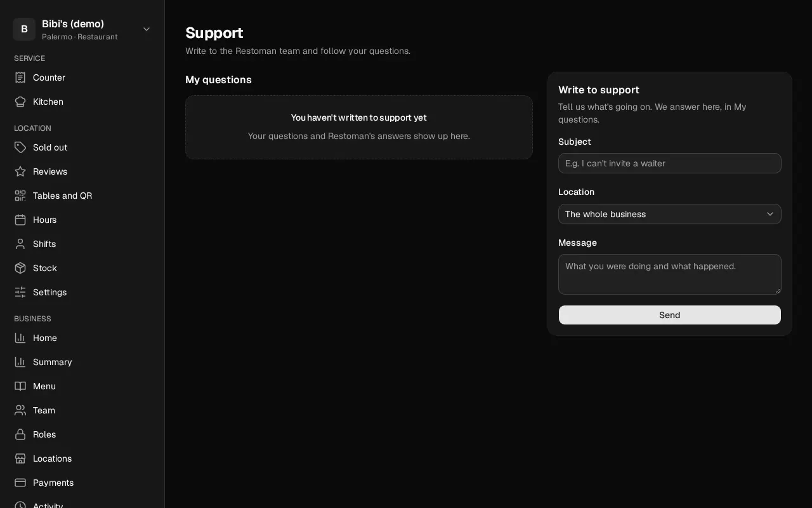Click the Menu open book icon
Image resolution: width=812 pixels, height=508 pixels.
(x=20, y=386)
